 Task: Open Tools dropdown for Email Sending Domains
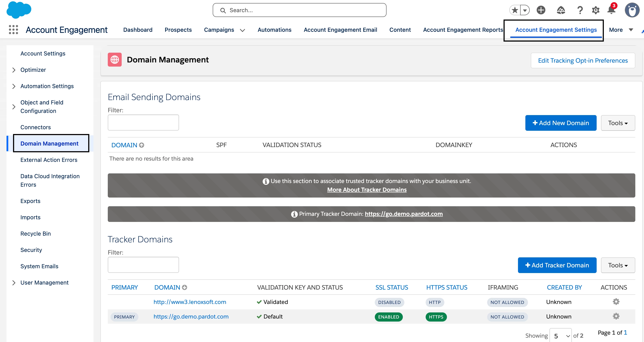click(618, 123)
